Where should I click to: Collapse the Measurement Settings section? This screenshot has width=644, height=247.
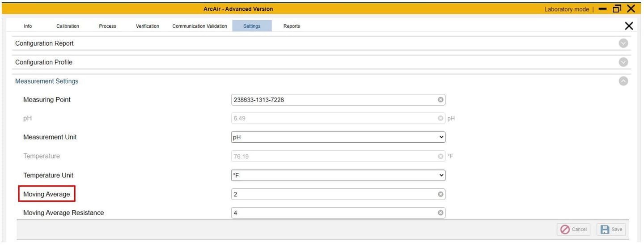click(x=623, y=81)
